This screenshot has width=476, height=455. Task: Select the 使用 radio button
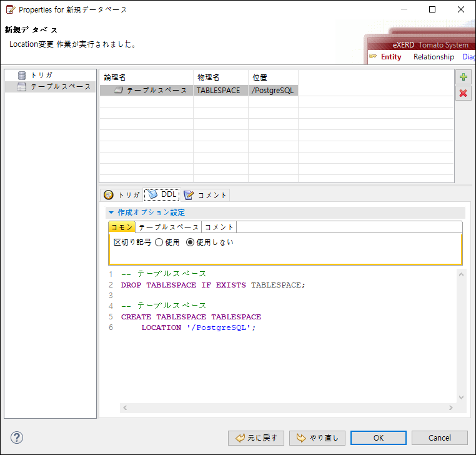[x=159, y=242]
